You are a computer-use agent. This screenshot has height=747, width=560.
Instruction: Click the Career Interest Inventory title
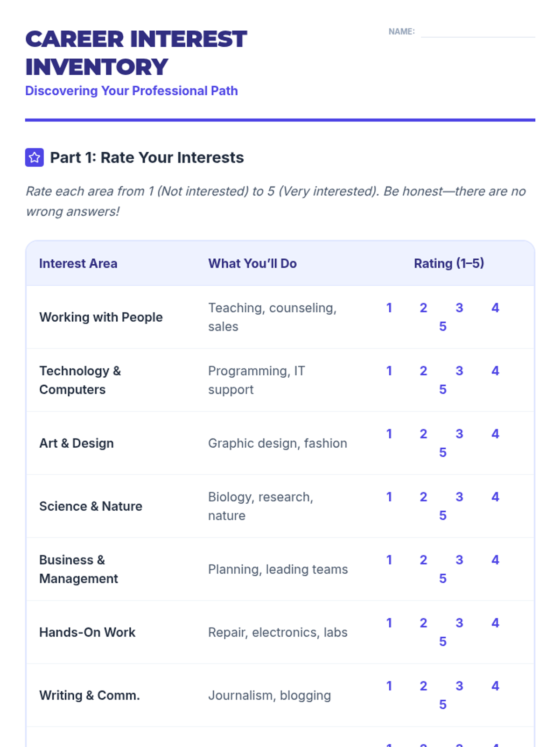(136, 53)
